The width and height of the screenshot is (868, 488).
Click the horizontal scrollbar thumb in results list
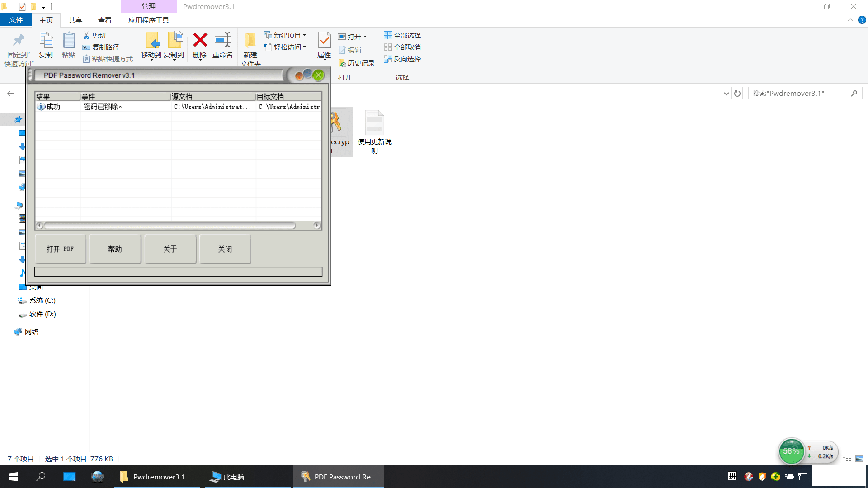(170, 225)
